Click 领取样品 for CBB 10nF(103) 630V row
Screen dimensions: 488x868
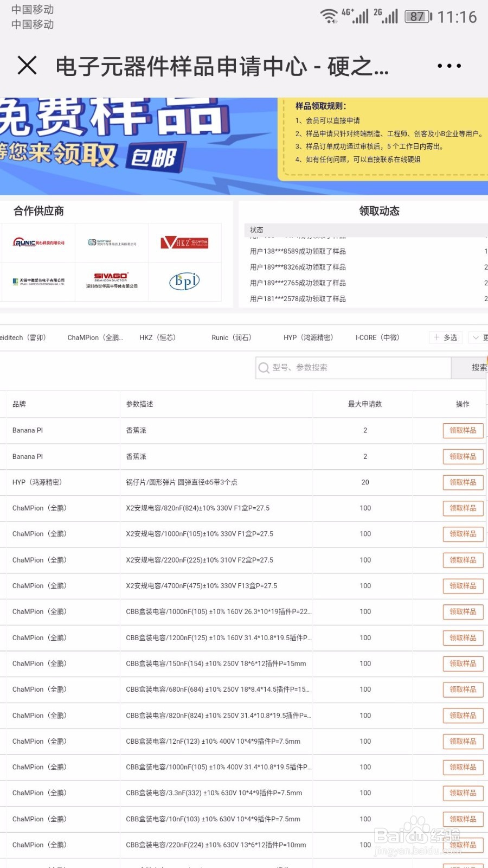(463, 819)
